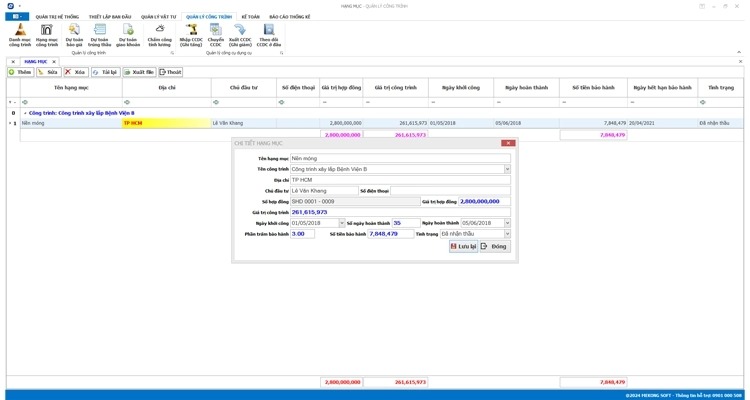Export data with Xuất file

(139, 72)
